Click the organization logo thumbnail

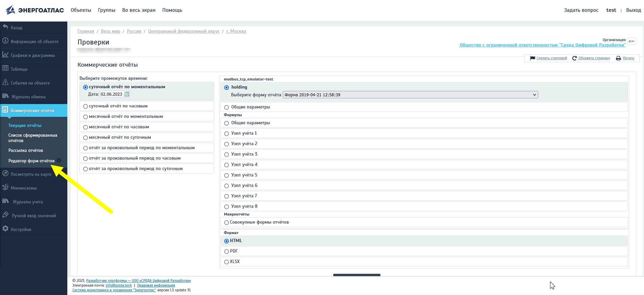click(x=632, y=41)
